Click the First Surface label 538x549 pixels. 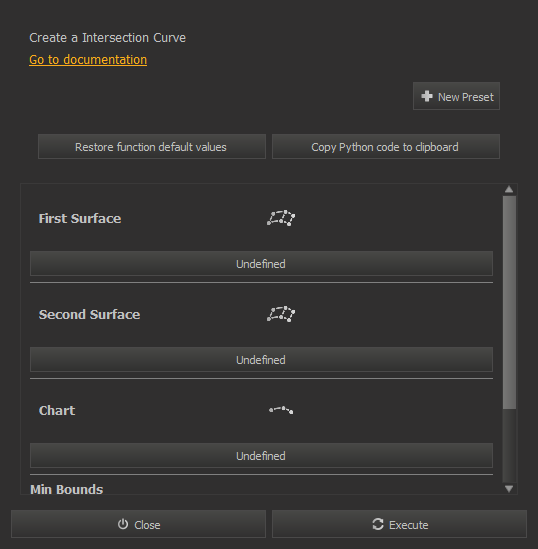[80, 218]
